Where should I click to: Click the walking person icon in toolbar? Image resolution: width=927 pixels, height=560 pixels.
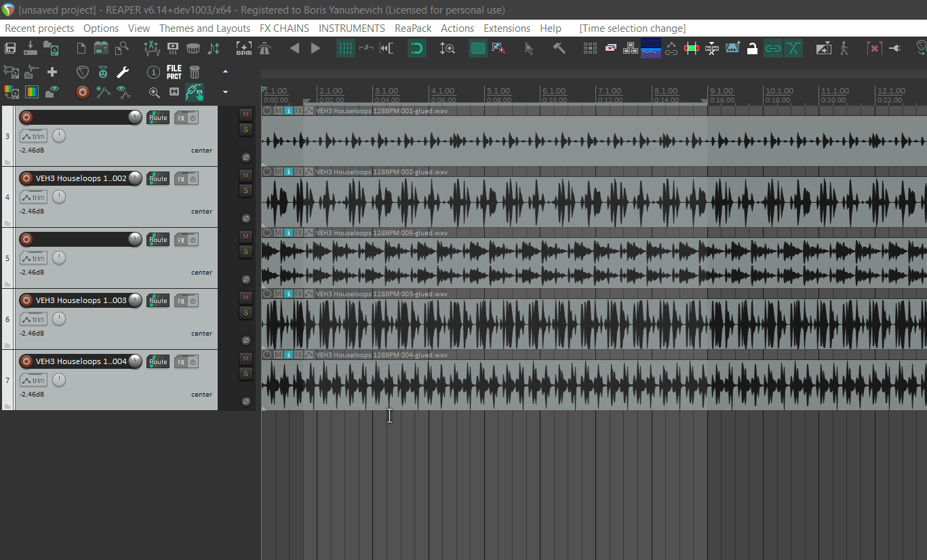coord(844,48)
